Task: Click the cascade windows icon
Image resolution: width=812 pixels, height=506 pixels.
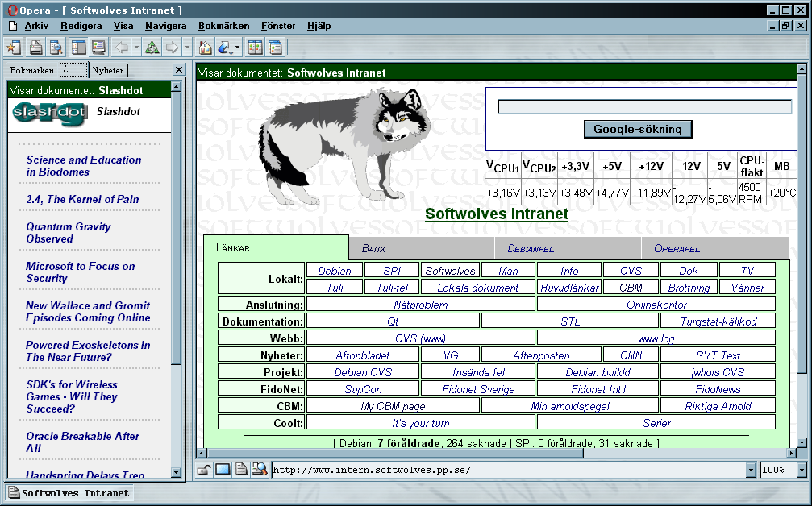Action: coord(276,48)
